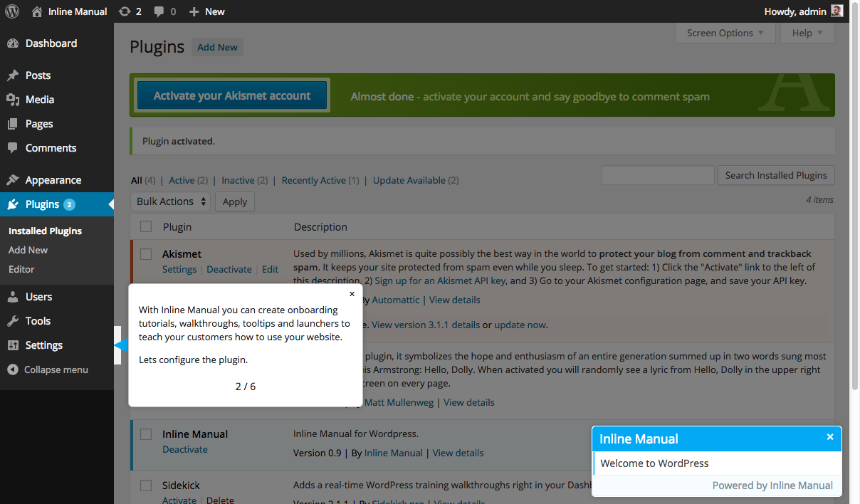Click the Plugins plug icon in sidebar
Viewport: 860px width, 504px height.
click(13, 204)
